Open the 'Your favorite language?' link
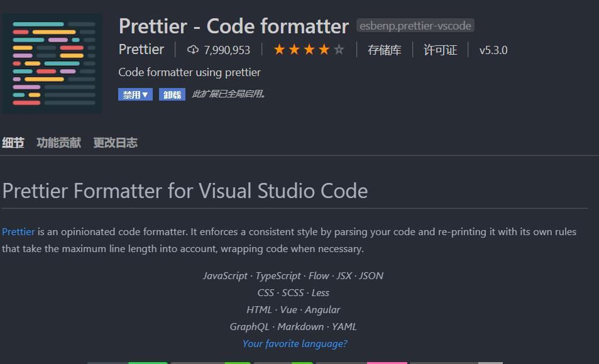This screenshot has height=364, width=599. pyautogui.click(x=295, y=344)
